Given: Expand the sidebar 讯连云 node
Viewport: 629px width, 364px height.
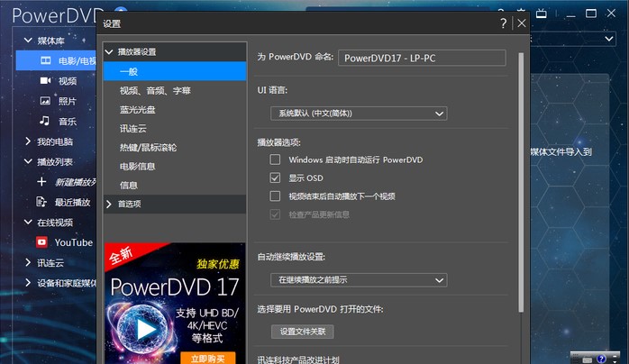Looking at the screenshot, I should click(x=28, y=262).
